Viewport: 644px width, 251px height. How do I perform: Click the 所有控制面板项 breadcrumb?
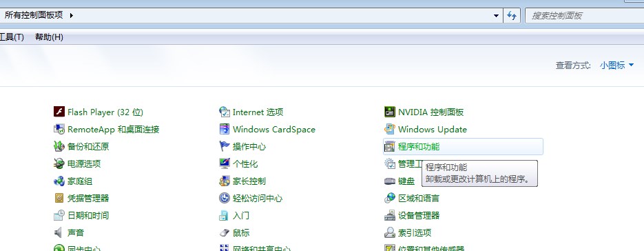(x=34, y=16)
